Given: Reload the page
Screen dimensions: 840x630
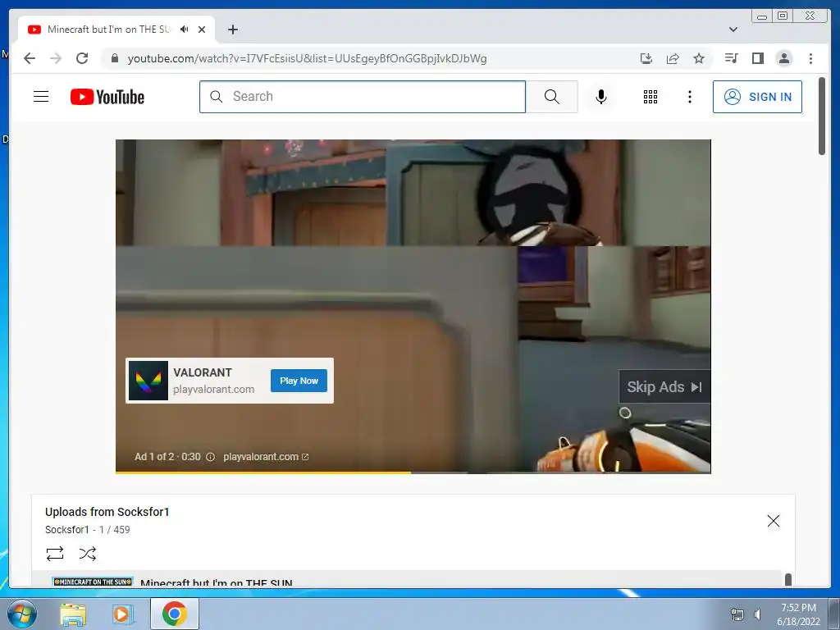Looking at the screenshot, I should click(x=82, y=58).
